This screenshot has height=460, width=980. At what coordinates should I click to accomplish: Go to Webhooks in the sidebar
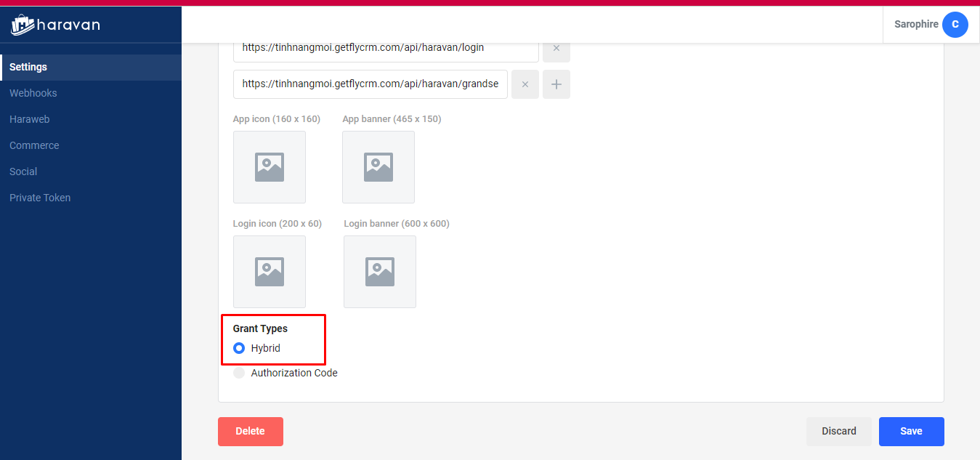(x=33, y=93)
